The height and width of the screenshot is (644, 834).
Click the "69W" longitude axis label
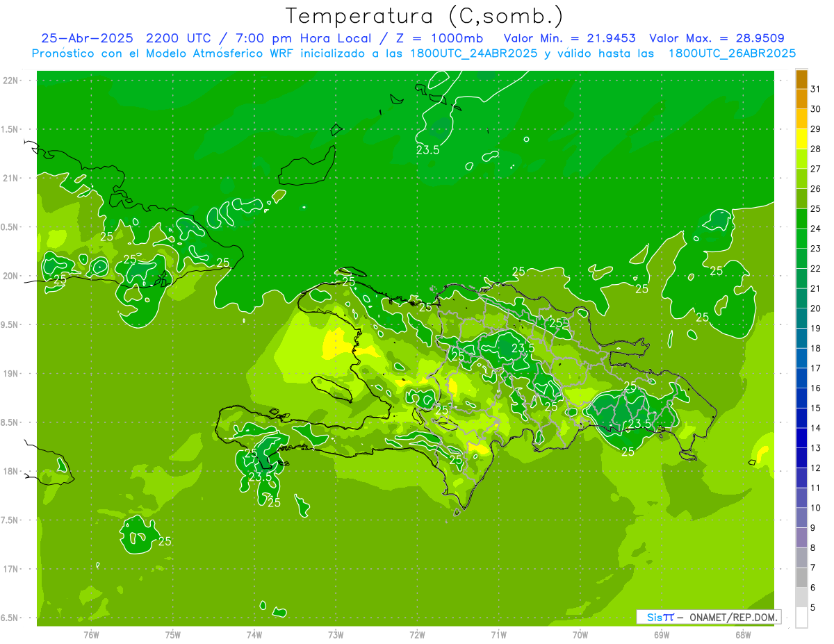tap(662, 634)
